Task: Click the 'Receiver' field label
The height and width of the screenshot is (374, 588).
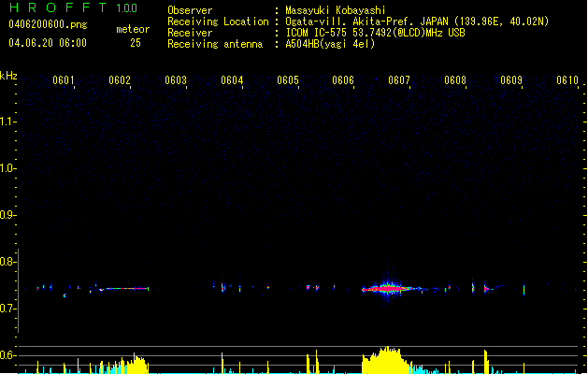Action: 190,33
